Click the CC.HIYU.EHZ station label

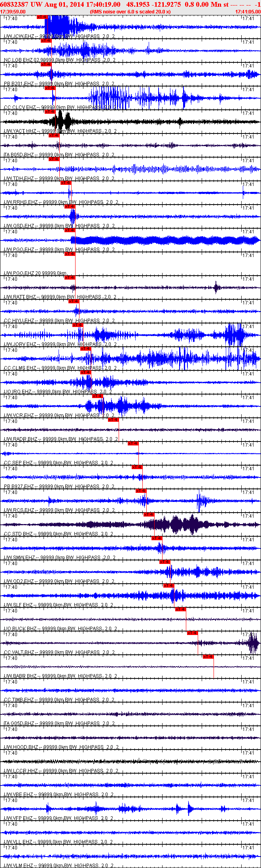60,321
